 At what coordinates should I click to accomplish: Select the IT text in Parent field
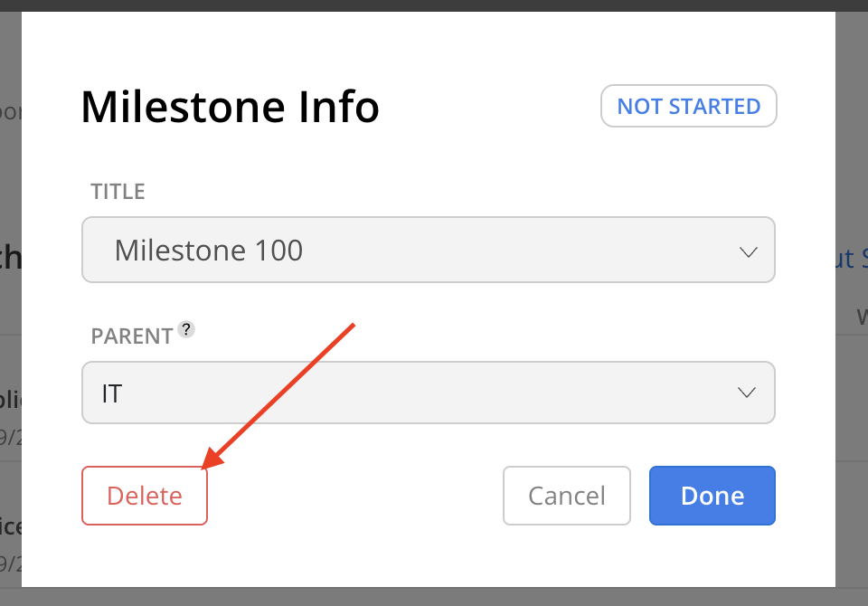tap(112, 393)
